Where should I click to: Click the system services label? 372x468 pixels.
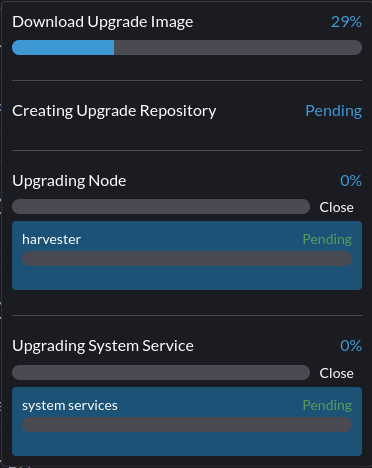(70, 405)
